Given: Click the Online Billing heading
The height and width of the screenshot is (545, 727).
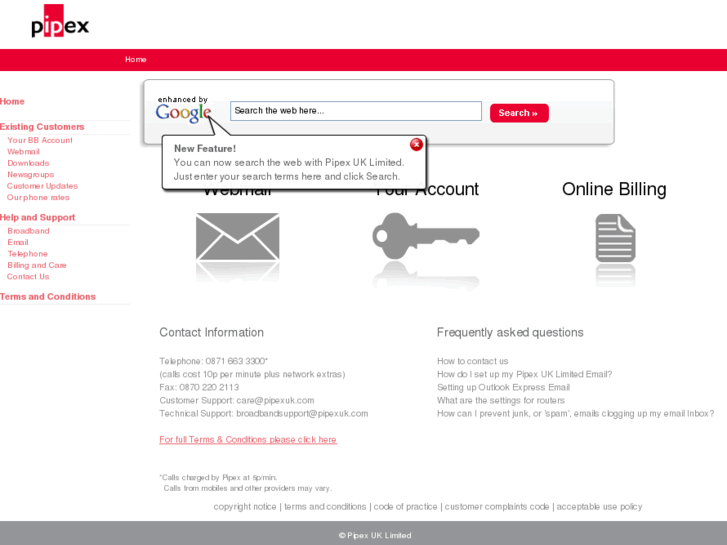Looking at the screenshot, I should 614,189.
